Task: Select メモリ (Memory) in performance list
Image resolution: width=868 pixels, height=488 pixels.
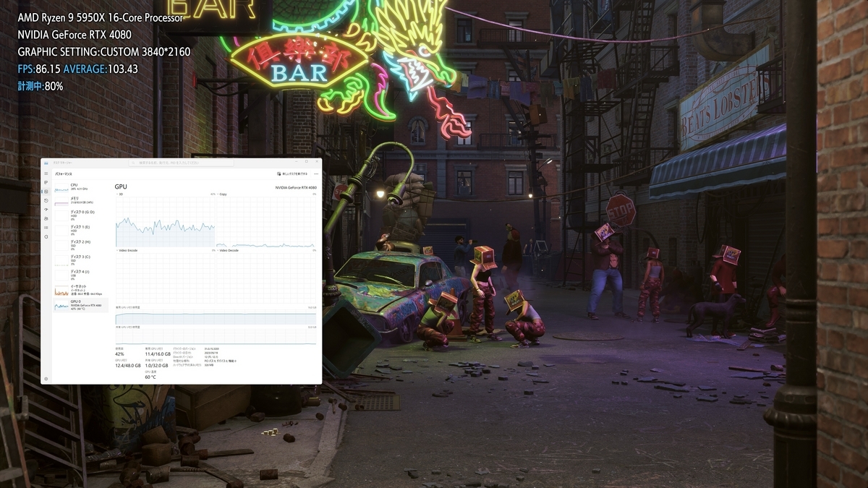Action: click(82, 201)
